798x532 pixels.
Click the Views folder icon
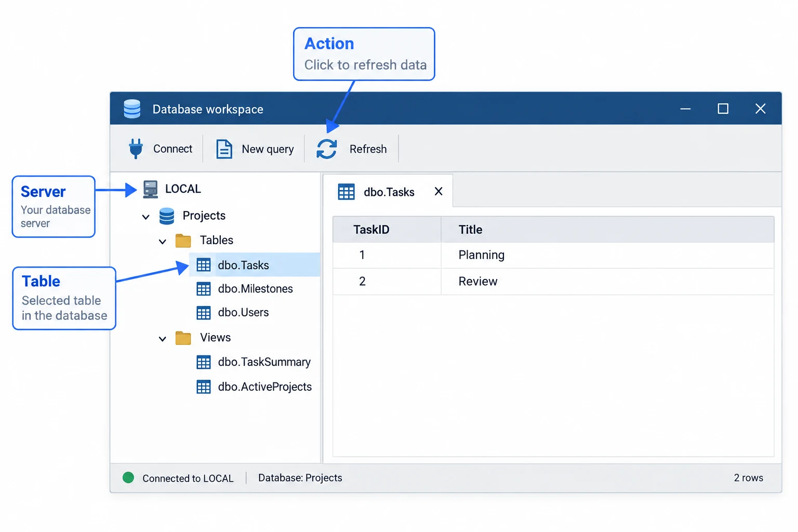tap(183, 338)
